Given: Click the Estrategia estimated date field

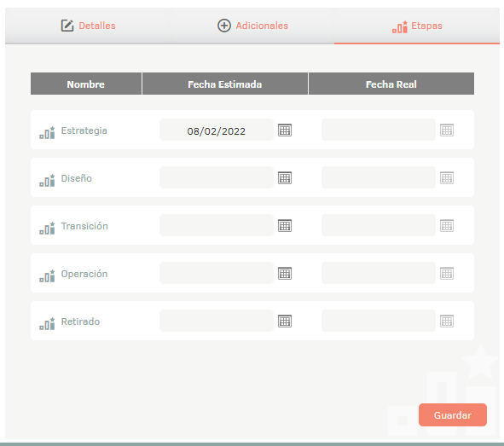Looking at the screenshot, I should tap(217, 130).
